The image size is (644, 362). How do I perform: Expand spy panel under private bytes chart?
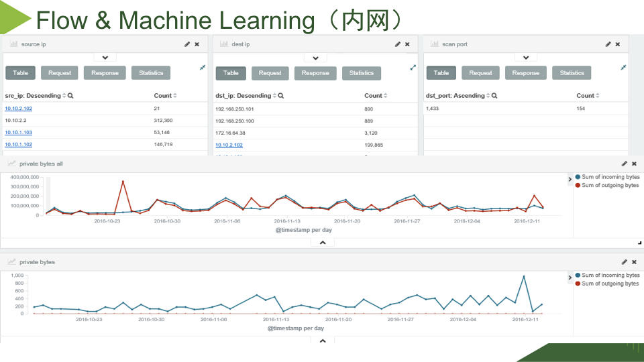323,341
